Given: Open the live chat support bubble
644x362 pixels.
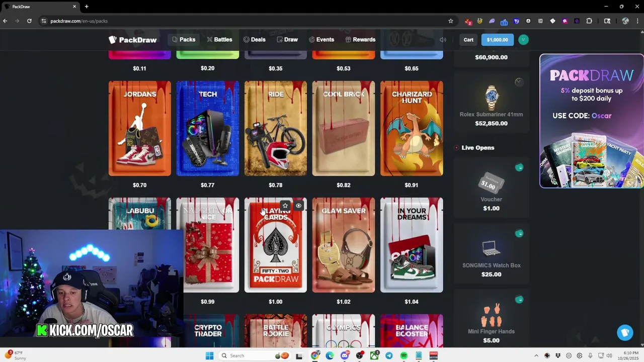Looking at the screenshot, I should coord(625,332).
